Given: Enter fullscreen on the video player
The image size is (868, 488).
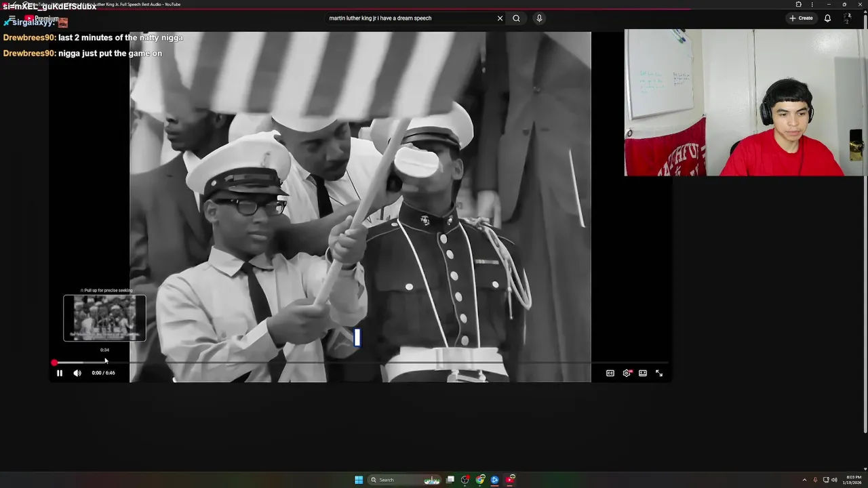Looking at the screenshot, I should 659,373.
